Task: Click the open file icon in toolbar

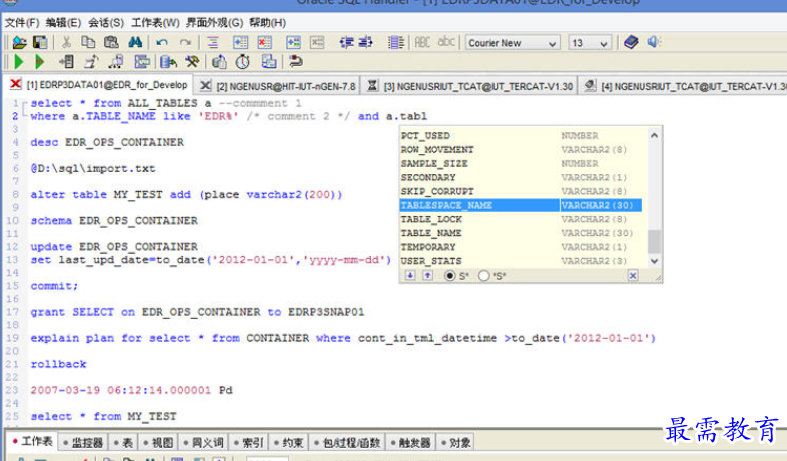Action: [19, 43]
